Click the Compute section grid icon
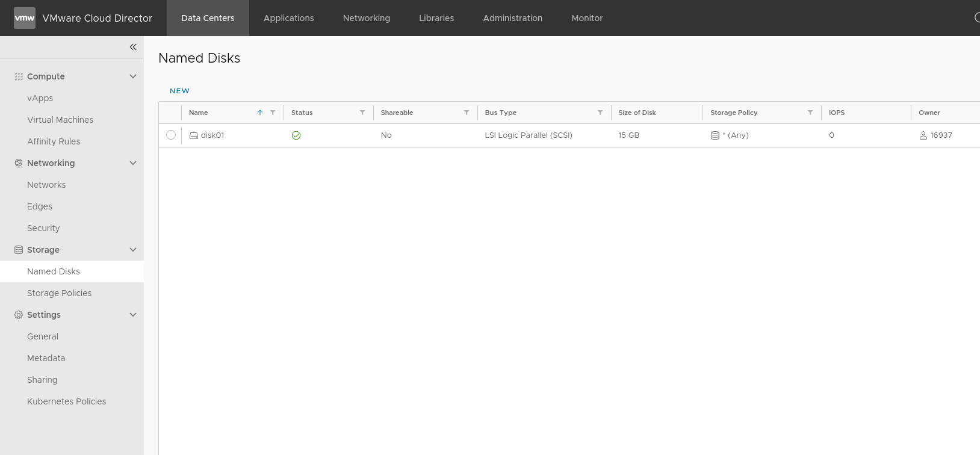This screenshot has width=980, height=455. pos(19,76)
